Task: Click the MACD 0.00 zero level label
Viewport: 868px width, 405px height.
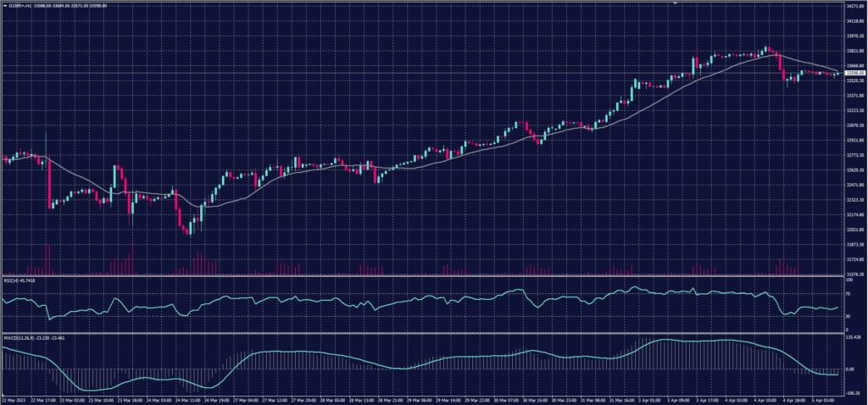Action: click(850, 369)
